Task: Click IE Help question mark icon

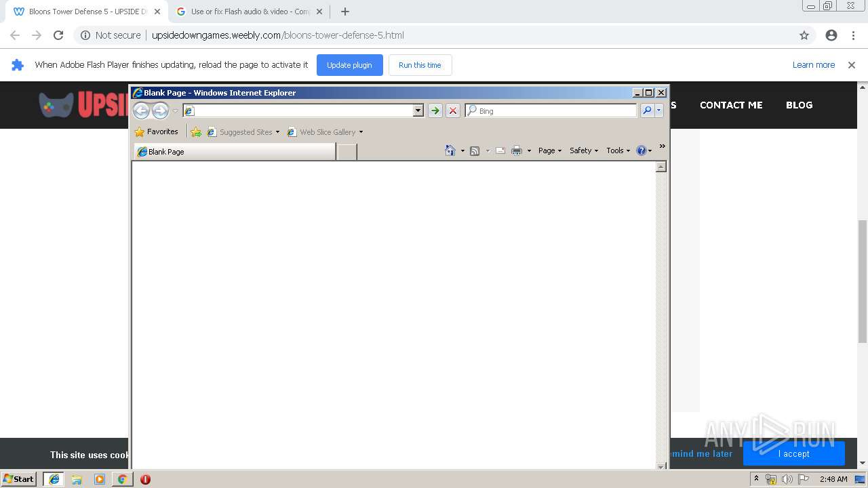Action: click(x=642, y=150)
